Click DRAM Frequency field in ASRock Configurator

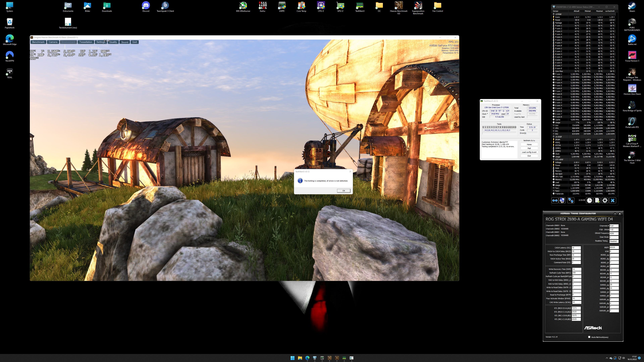(x=614, y=233)
